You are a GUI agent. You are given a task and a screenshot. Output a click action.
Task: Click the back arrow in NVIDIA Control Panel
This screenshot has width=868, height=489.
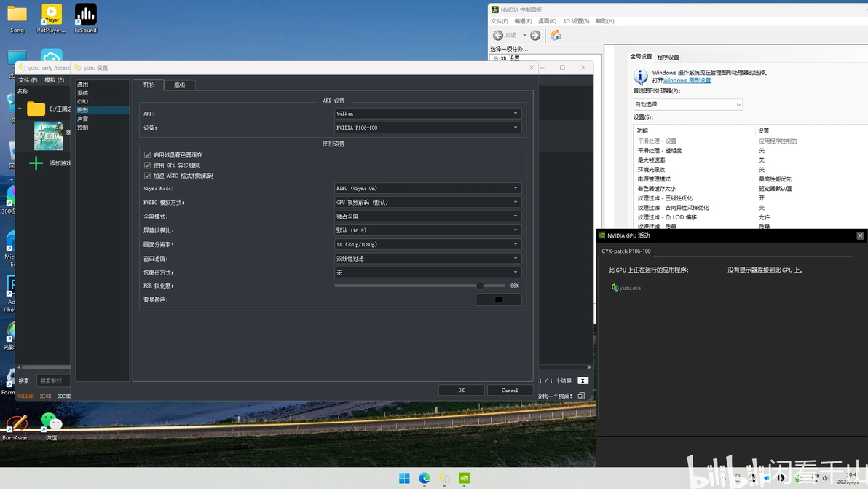click(498, 35)
